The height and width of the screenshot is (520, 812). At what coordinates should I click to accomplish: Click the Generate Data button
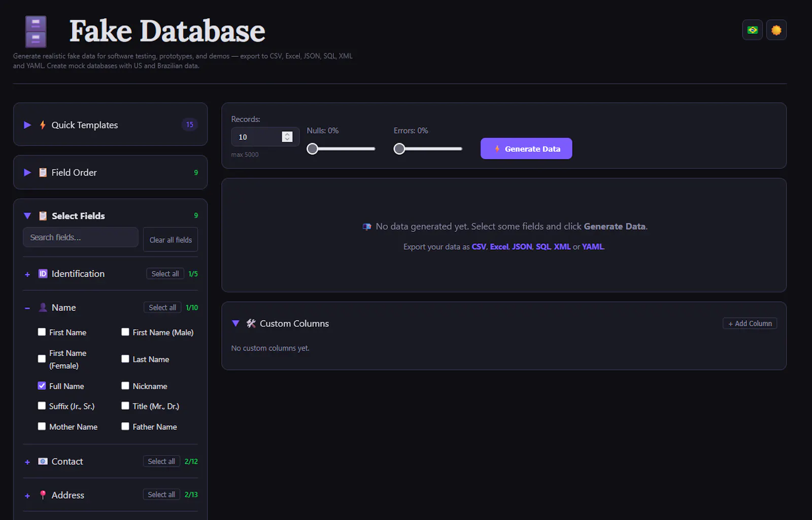tap(526, 149)
